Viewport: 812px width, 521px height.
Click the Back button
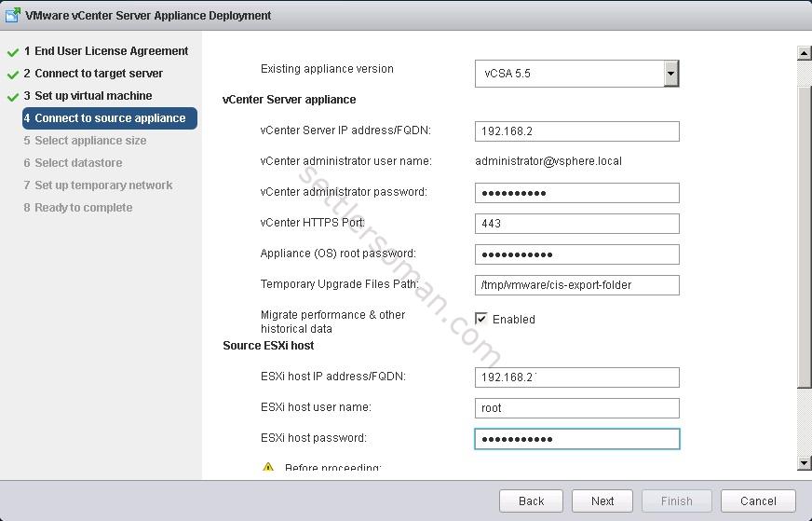point(531,500)
